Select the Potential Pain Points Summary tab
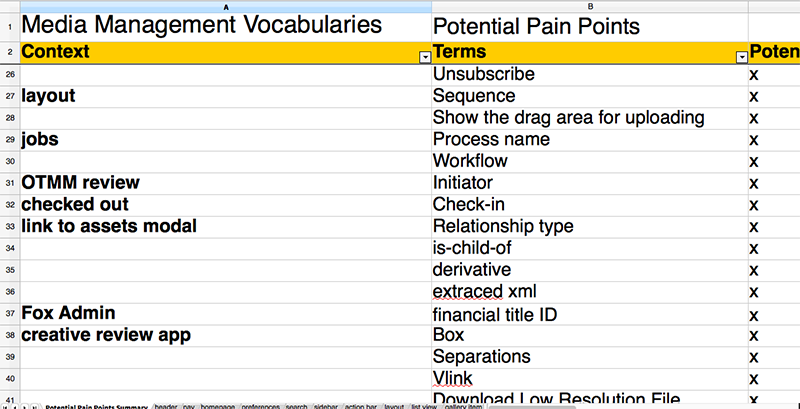The height and width of the screenshot is (409, 800). pos(96,405)
